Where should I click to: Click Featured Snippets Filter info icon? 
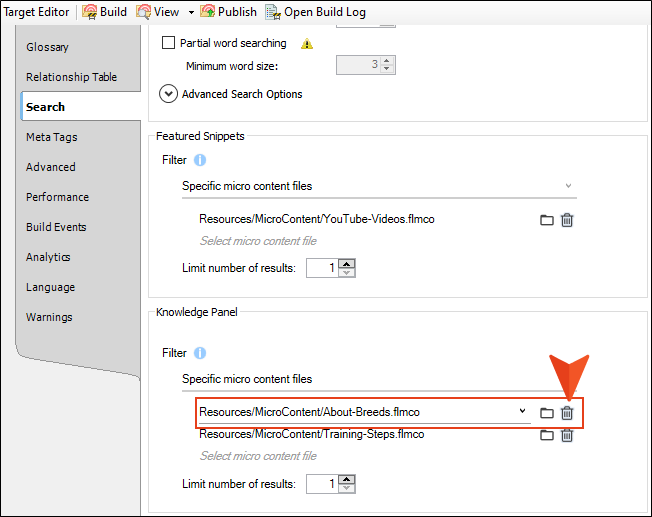tap(200, 160)
